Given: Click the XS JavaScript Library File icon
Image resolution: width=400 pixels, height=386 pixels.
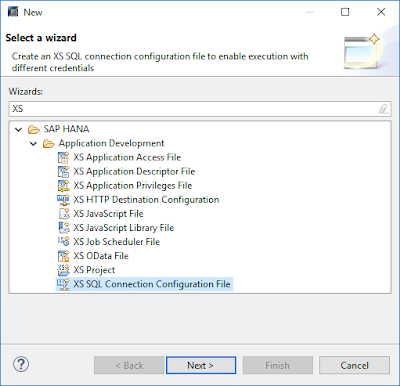Looking at the screenshot, I should click(x=63, y=227).
